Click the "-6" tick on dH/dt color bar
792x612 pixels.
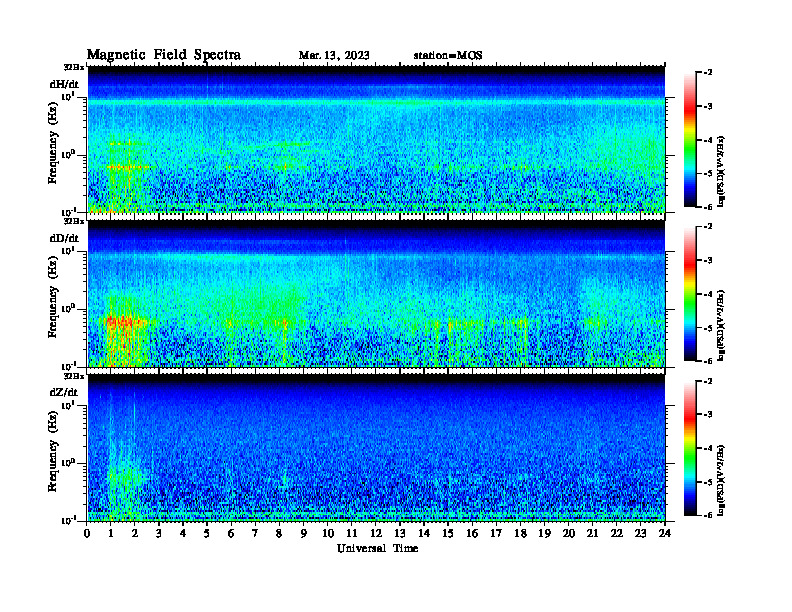pos(708,207)
